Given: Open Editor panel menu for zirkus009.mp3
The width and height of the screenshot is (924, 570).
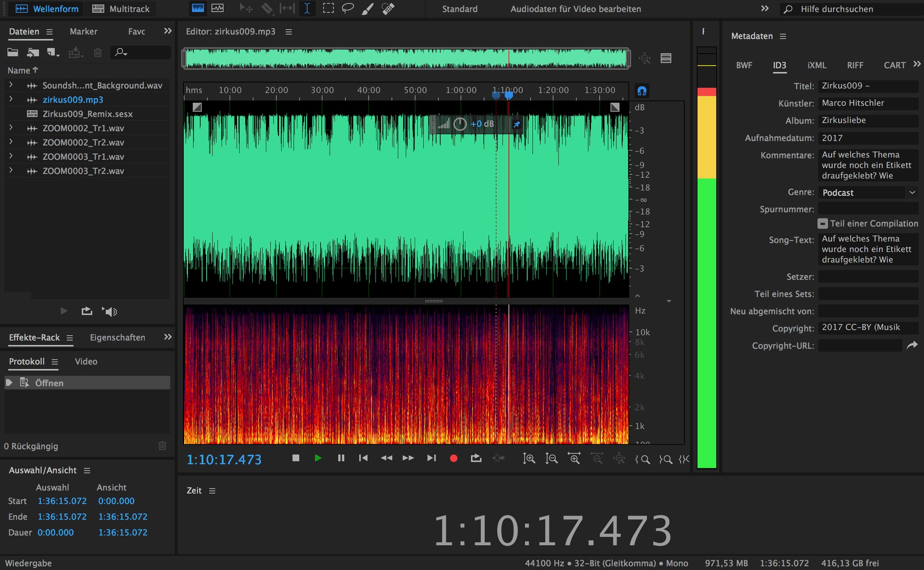Looking at the screenshot, I should point(289,32).
